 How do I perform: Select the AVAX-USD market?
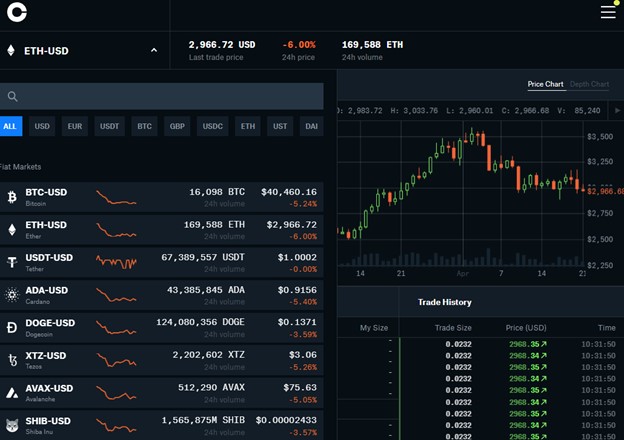[x=162, y=393]
